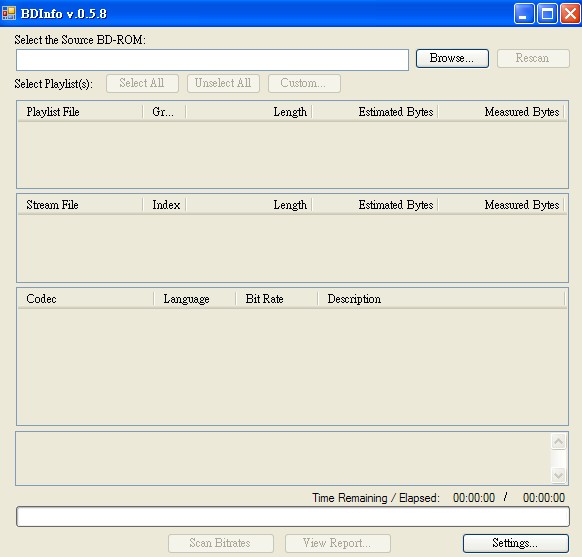Viewport: 582px width, 557px height.
Task: Click the 'Select the Source BD-ROM:' label
Action: pyautogui.click(x=80, y=40)
